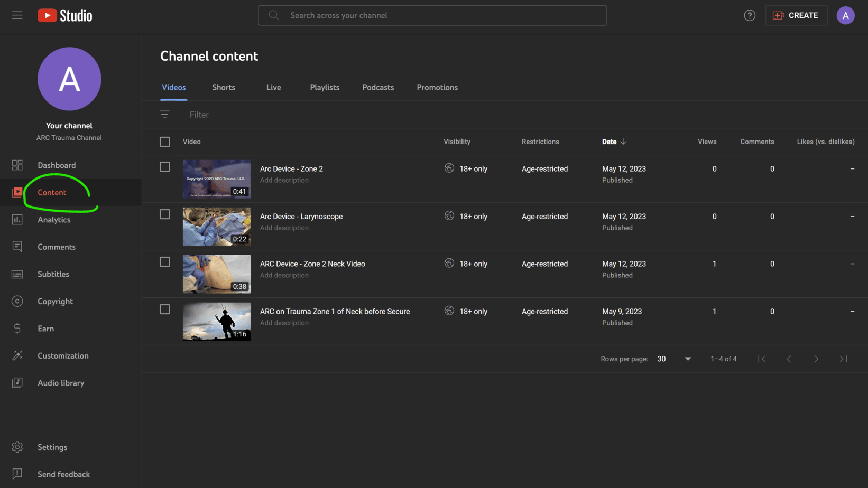Click the filter lines icon
Viewport: 868px width, 488px height.
[x=165, y=115]
